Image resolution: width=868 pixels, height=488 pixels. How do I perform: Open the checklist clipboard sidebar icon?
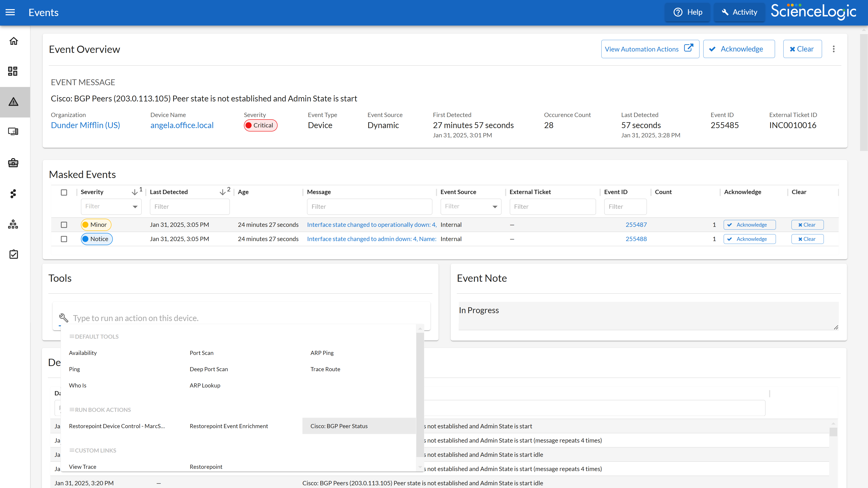click(14, 254)
